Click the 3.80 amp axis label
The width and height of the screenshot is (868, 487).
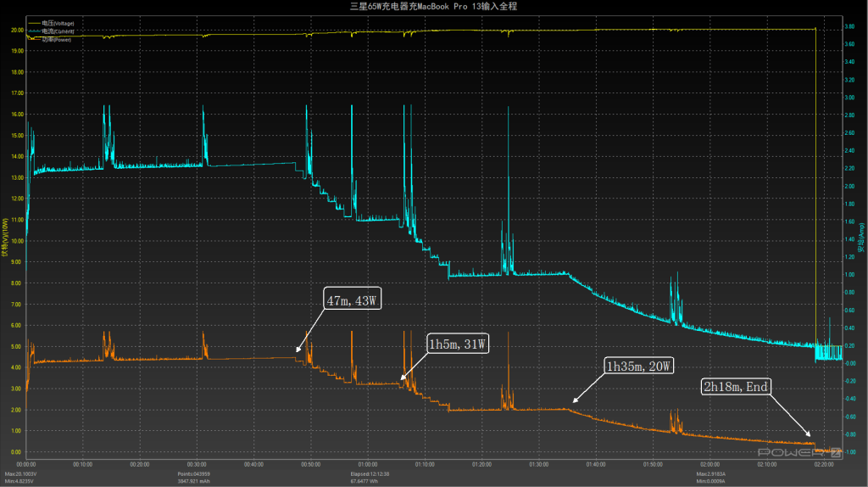(x=849, y=26)
